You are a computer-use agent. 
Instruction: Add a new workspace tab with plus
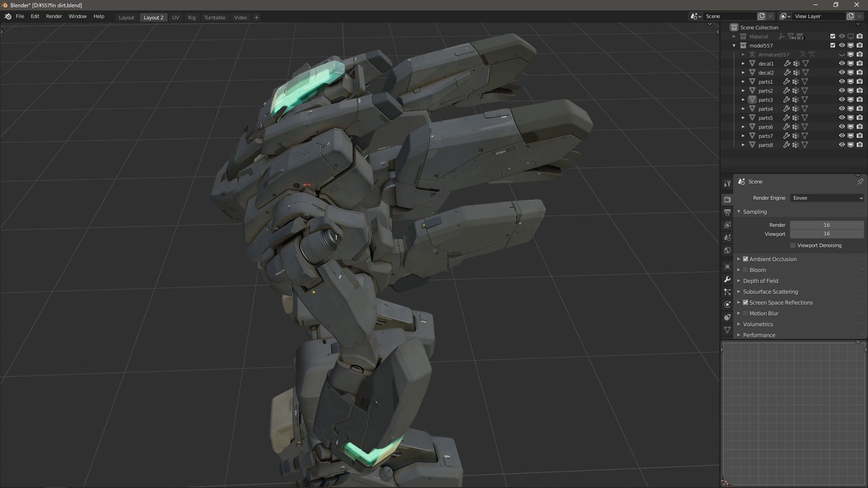point(256,17)
